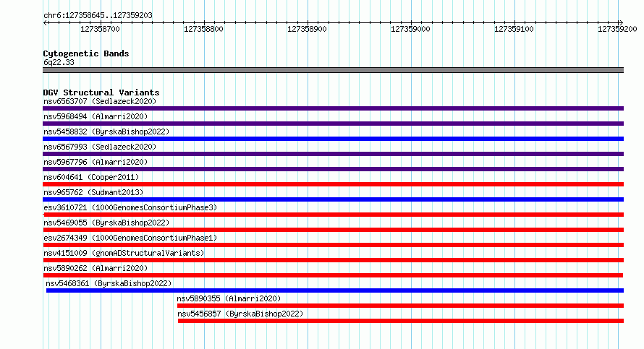Image resolution: width=644 pixels, height=349 pixels.
Task: Select the nsv5468361 blue bar
Action: (x=335, y=290)
